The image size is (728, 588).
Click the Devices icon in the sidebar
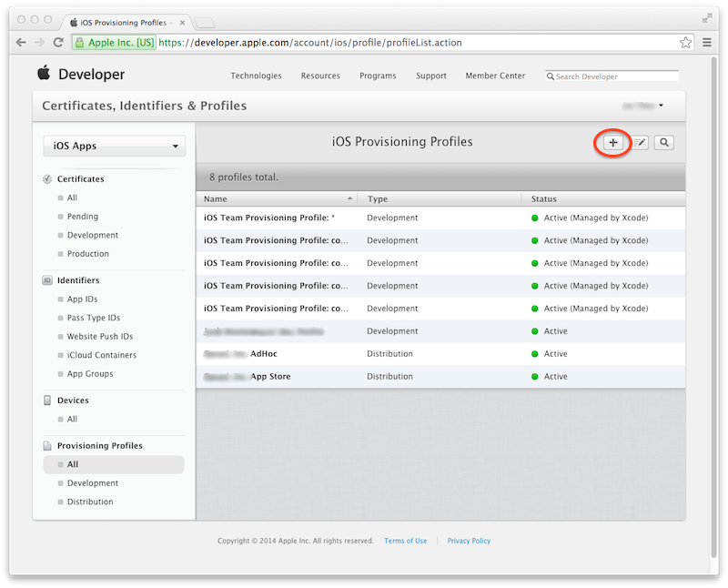[x=48, y=400]
